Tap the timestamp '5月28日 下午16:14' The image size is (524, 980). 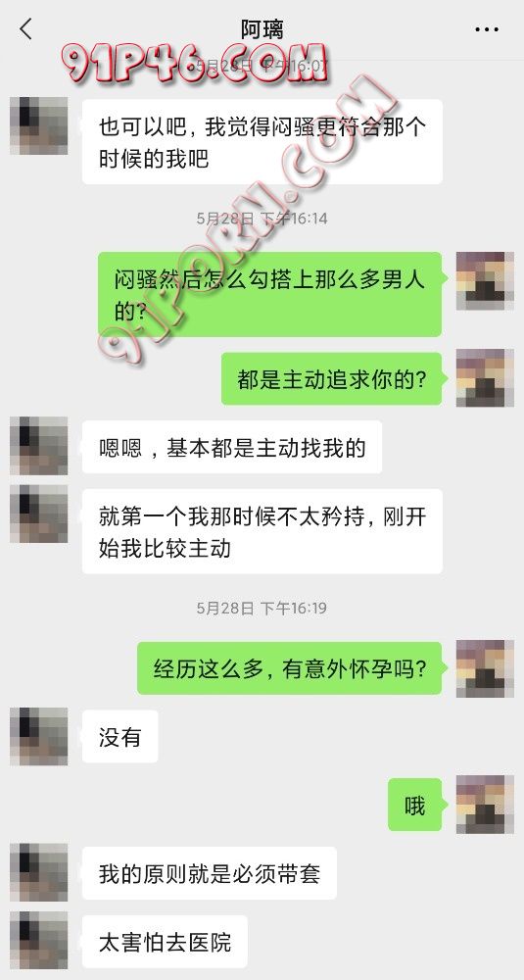tap(262, 219)
